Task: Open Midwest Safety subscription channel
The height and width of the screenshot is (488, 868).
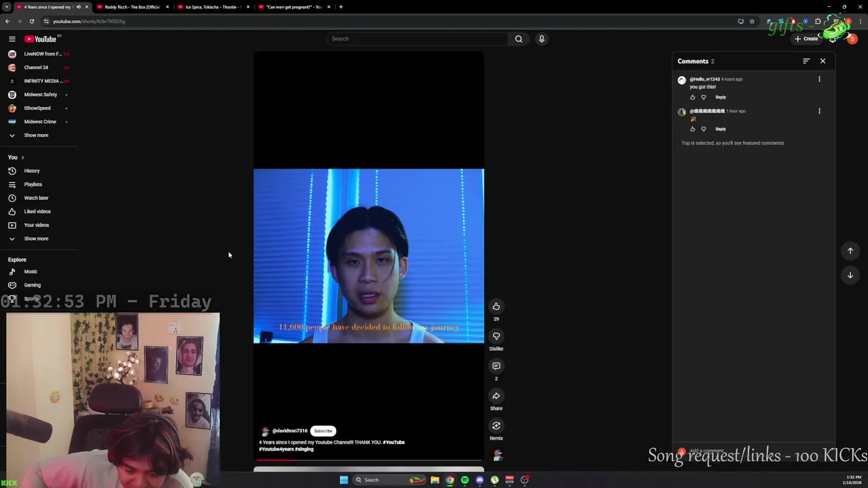Action: 38,95
